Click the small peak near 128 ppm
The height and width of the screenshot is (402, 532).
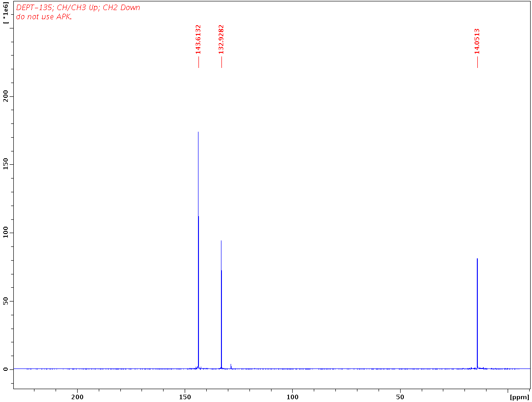click(x=230, y=365)
